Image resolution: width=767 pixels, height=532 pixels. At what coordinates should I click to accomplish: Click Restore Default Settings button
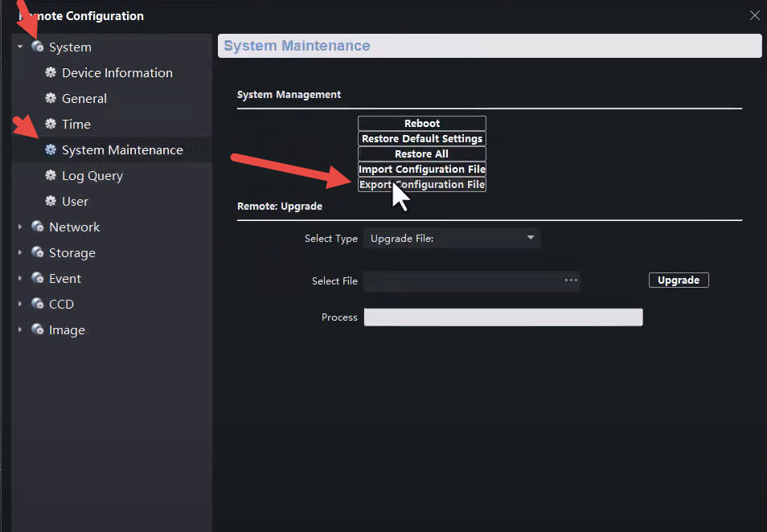(x=422, y=139)
